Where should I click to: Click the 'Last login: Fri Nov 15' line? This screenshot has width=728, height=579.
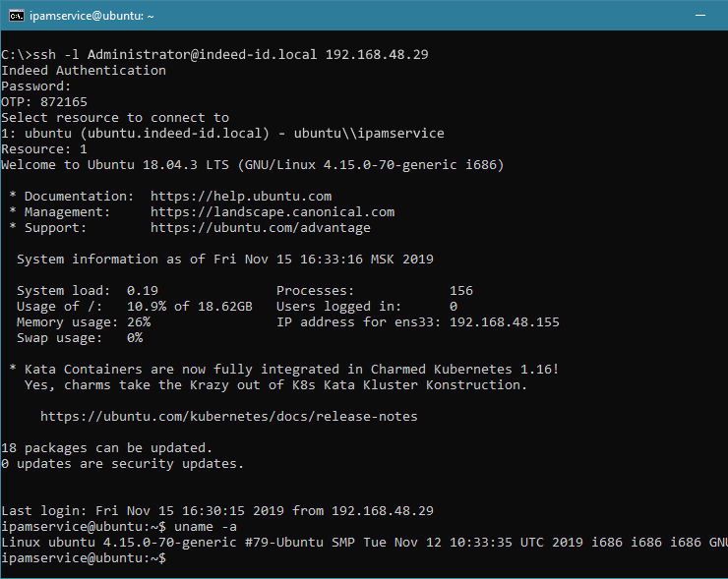pos(217,511)
